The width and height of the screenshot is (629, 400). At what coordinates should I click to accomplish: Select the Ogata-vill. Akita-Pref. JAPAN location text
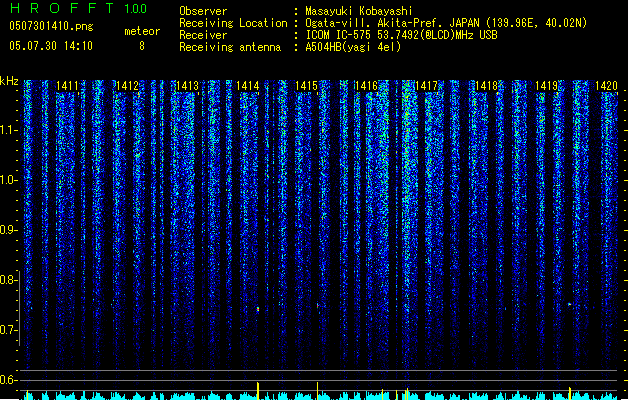(446, 23)
